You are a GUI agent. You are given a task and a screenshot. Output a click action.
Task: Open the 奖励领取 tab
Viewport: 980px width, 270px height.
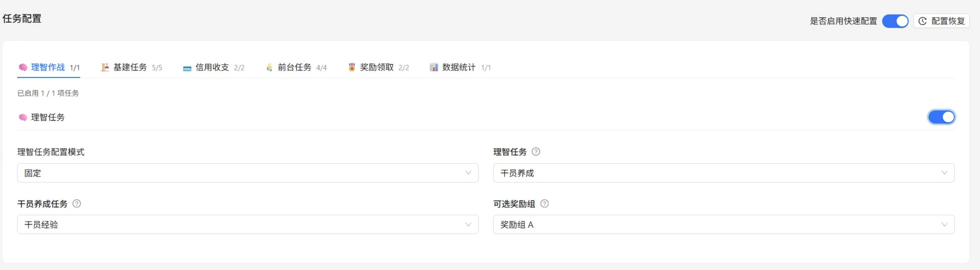click(379, 67)
